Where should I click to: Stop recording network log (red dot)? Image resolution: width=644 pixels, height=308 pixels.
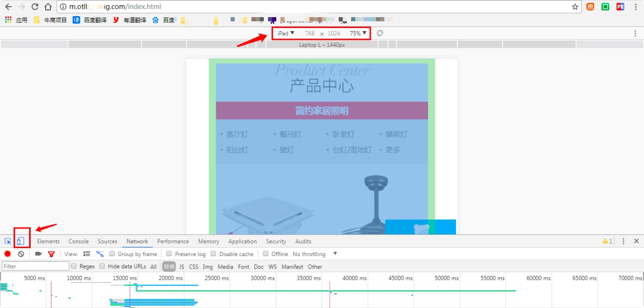pos(8,254)
